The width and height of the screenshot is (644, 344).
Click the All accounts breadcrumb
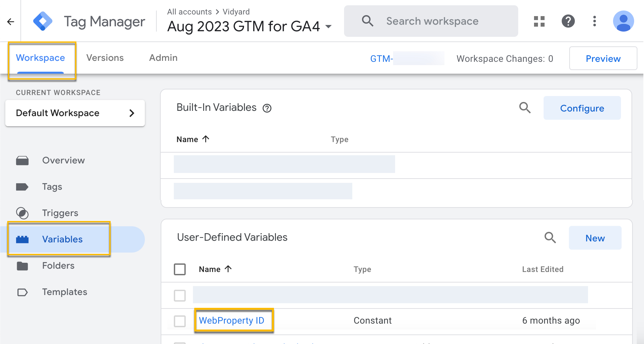189,12
